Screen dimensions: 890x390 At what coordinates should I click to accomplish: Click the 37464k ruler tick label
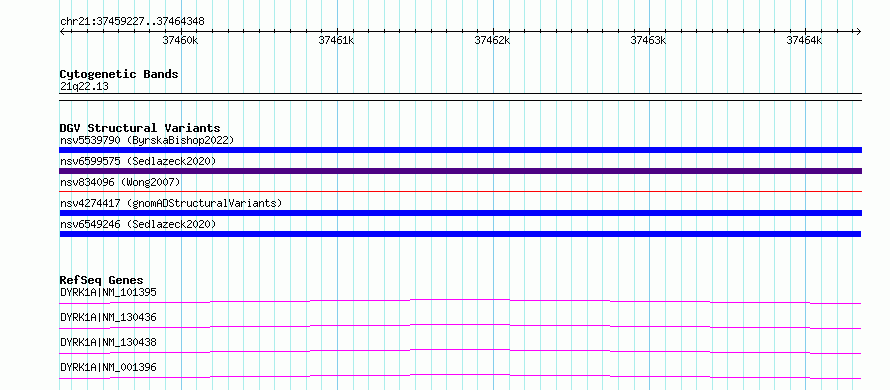(x=804, y=40)
